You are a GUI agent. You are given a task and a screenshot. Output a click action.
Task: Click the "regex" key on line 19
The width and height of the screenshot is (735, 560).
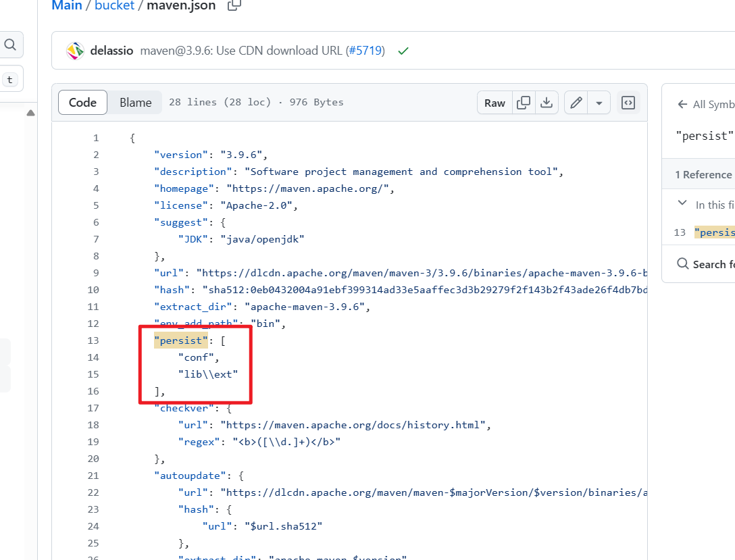tap(199, 442)
